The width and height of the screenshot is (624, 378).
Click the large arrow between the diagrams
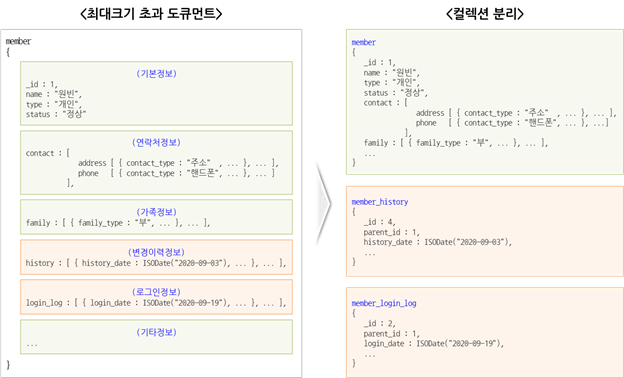(323, 203)
